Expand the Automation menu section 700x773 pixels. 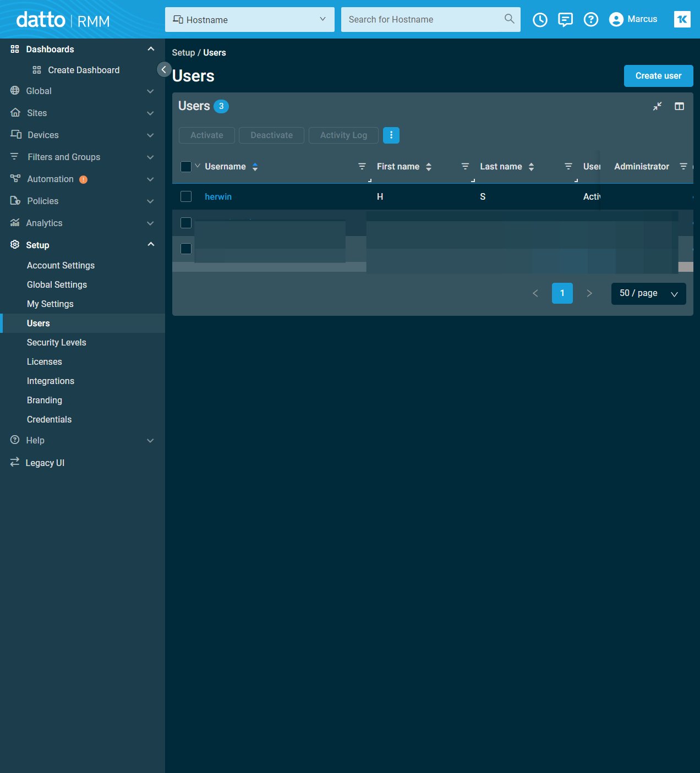150,179
